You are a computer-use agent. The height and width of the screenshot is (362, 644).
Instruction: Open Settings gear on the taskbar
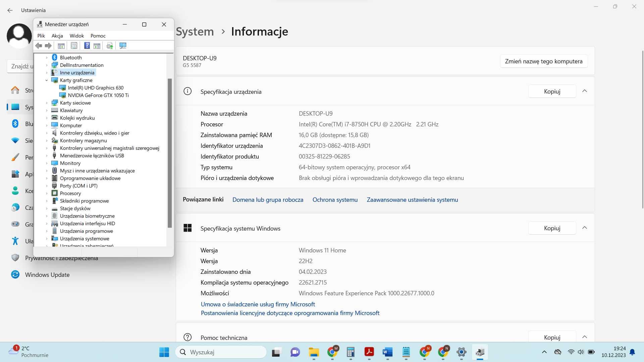coord(462,352)
